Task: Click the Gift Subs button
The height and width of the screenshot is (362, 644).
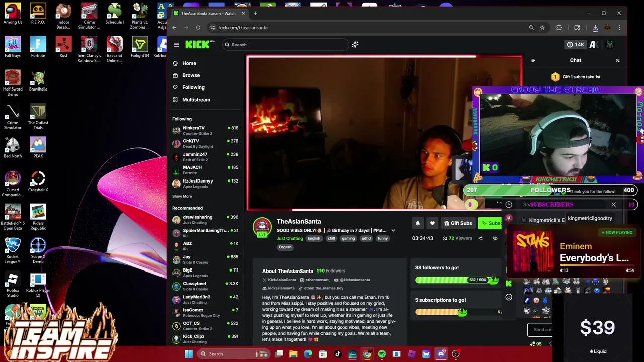Action: coord(458,223)
